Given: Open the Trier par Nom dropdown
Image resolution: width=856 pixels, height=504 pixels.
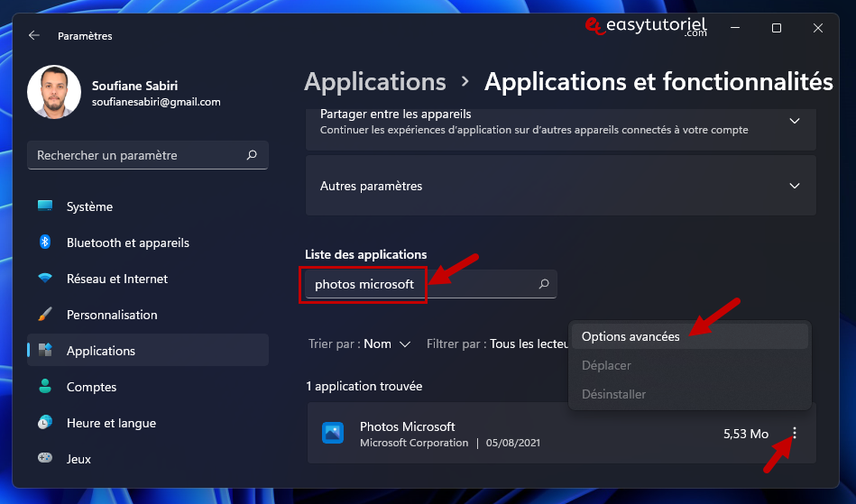Looking at the screenshot, I should pyautogui.click(x=360, y=344).
